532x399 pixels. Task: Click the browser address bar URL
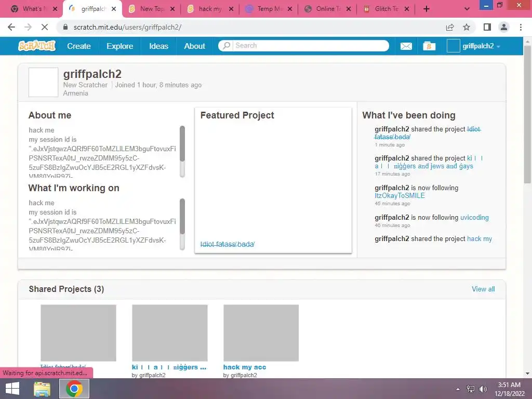point(127,27)
